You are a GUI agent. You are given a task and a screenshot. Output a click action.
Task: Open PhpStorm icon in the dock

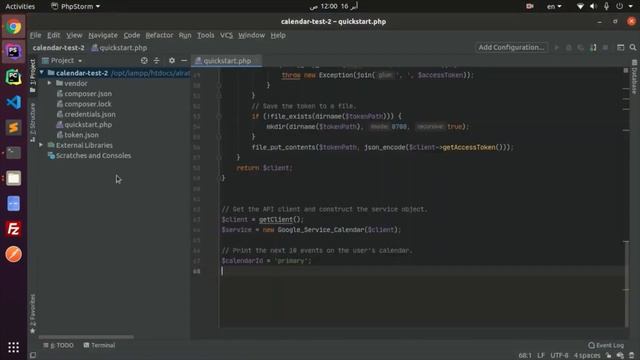[x=13, y=52]
